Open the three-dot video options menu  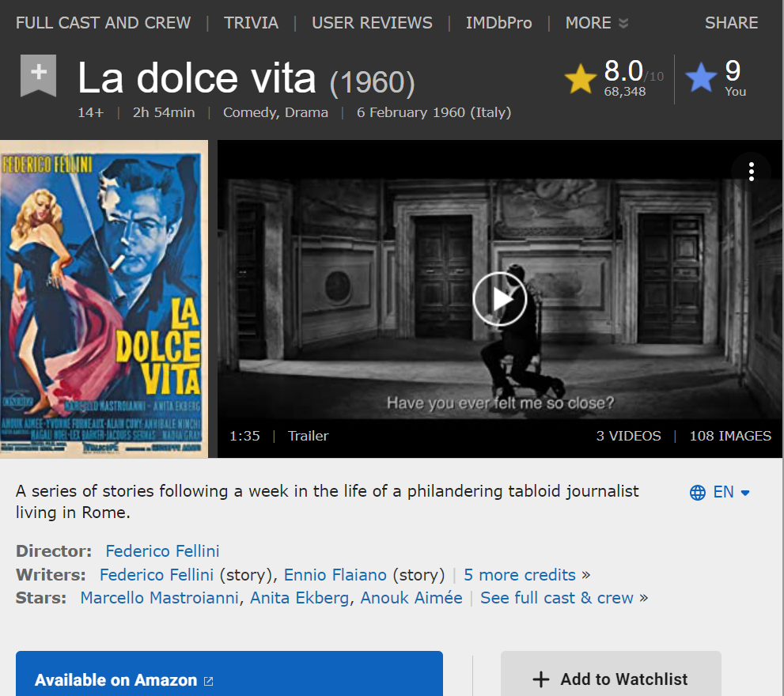coord(751,172)
